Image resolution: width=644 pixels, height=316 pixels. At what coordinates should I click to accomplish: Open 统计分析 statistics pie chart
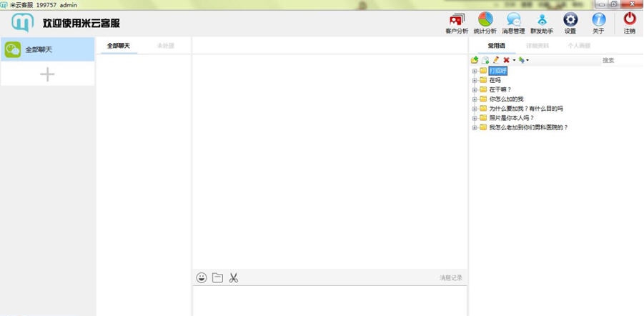point(485,24)
